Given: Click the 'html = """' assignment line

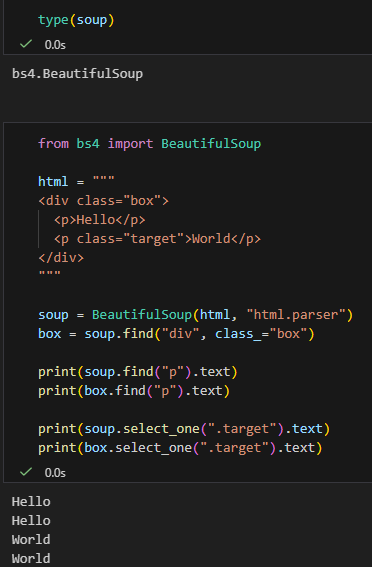Looking at the screenshot, I should [x=76, y=181].
